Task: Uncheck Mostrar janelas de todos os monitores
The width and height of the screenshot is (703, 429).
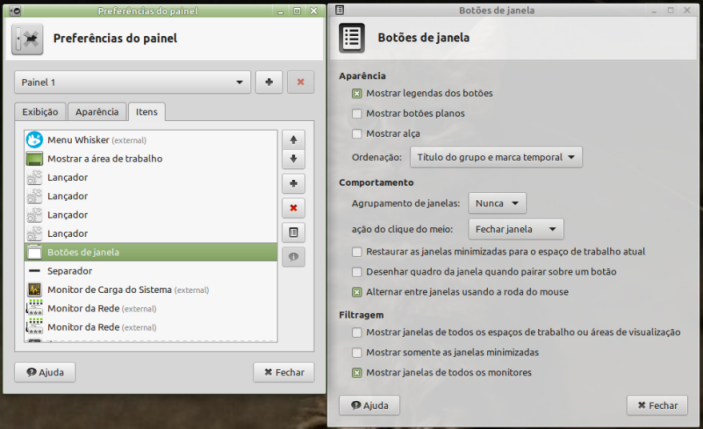Action: [x=357, y=373]
